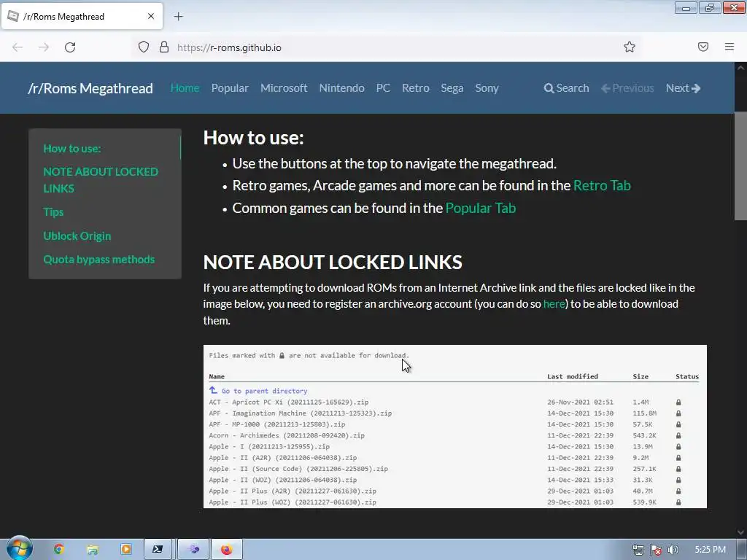
Task: Open the Popular nav tab
Action: [230, 88]
